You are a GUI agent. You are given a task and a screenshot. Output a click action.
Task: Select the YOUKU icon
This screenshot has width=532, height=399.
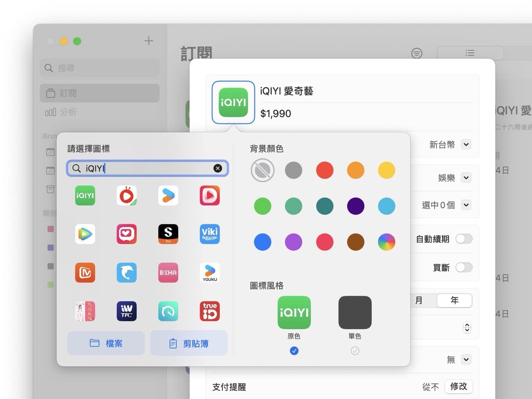[x=210, y=273]
